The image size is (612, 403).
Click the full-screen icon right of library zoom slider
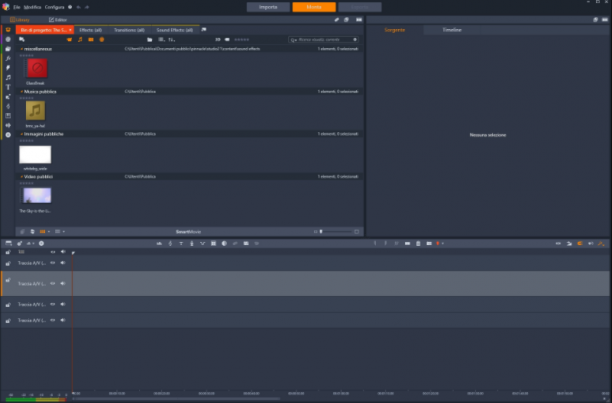pyautogui.click(x=356, y=232)
